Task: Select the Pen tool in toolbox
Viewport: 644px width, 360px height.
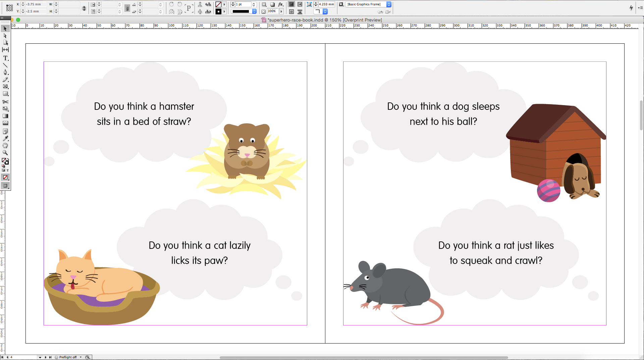Action: (5, 72)
